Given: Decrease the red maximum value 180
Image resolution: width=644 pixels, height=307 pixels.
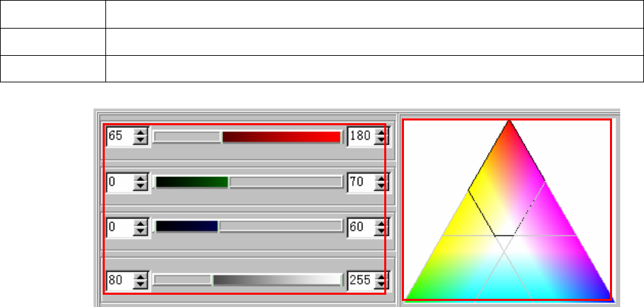Looking at the screenshot, I should [382, 140].
